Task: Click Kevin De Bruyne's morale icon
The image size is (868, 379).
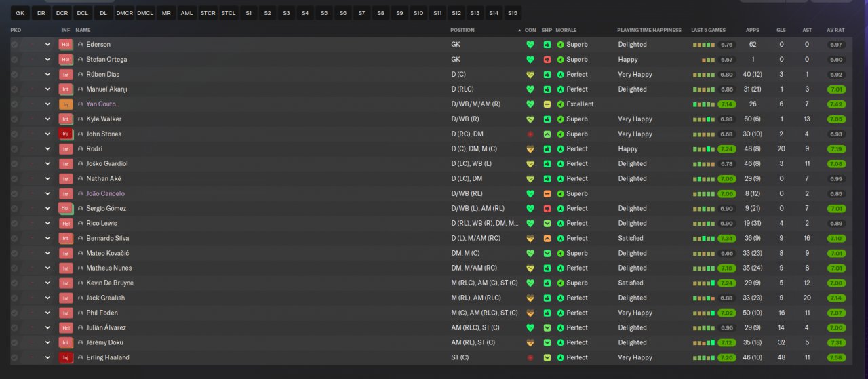Action: click(x=561, y=283)
